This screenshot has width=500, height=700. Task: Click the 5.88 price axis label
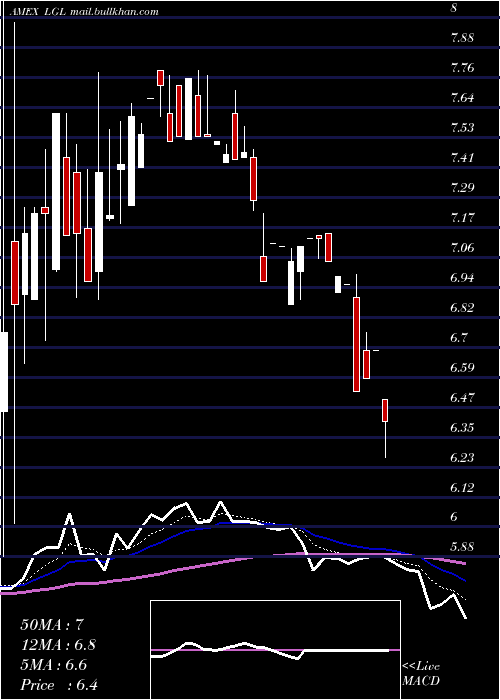462,547
